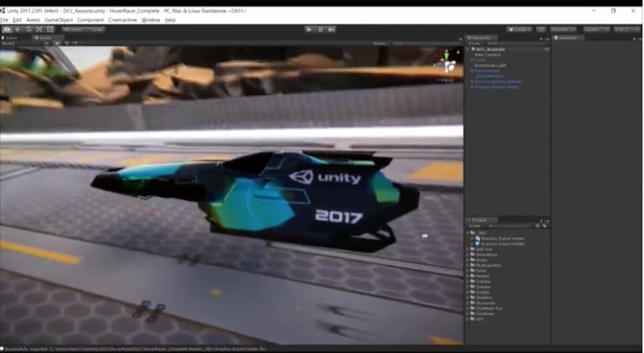Select the first Gravitas Export Holder asset
Viewport: 644px width, 353px height.
pyautogui.click(x=500, y=239)
